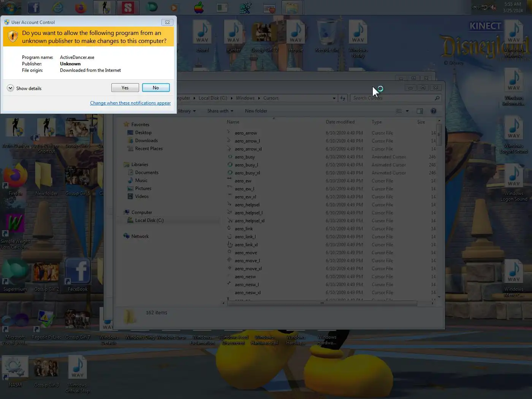Select Local Disk (C:) in the breadcrumb path
This screenshot has height=399, width=532.
[x=213, y=98]
